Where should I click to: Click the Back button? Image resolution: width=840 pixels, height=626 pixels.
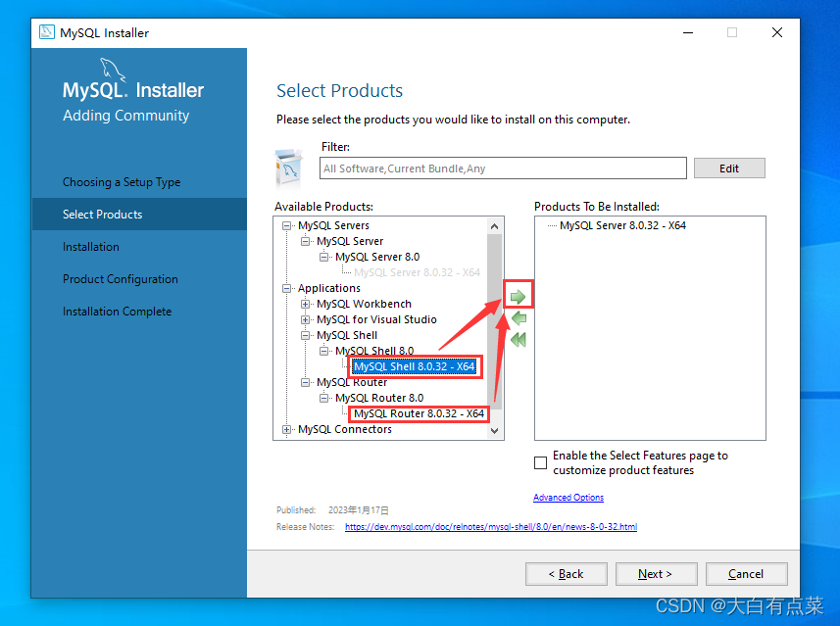(567, 574)
